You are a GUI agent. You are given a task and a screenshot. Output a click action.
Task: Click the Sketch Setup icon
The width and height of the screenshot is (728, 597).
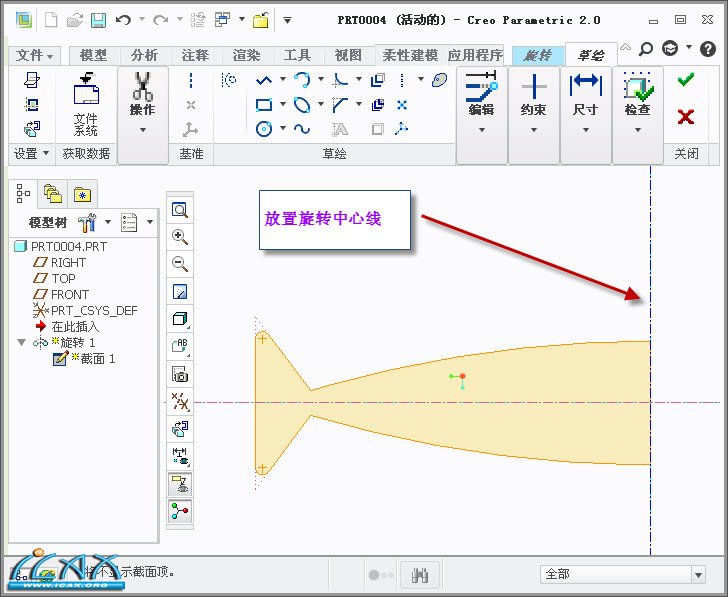pyautogui.click(x=32, y=80)
